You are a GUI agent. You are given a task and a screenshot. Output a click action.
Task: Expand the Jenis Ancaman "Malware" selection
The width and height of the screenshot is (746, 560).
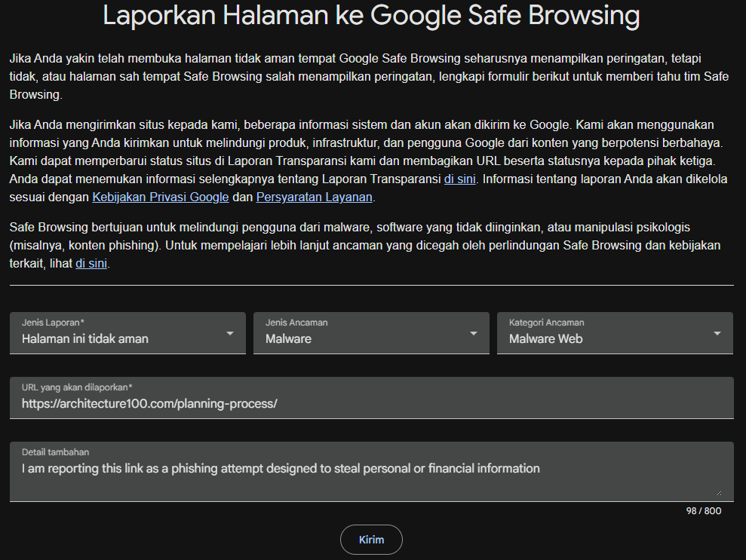point(371,333)
